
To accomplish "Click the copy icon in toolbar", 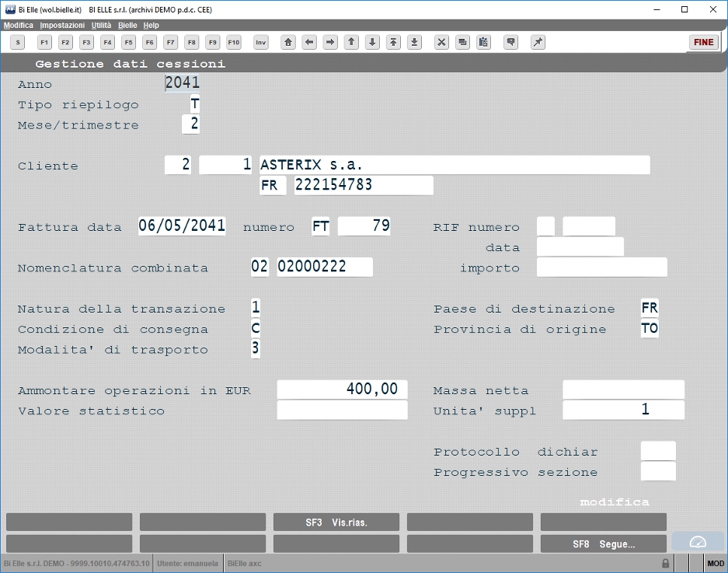I will [462, 42].
